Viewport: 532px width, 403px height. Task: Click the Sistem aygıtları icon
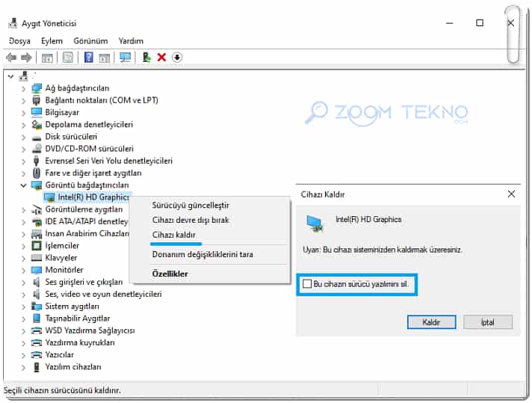click(37, 307)
